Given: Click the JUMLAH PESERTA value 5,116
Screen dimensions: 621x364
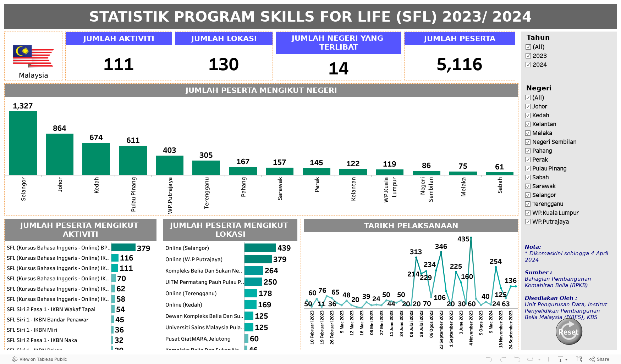Looking at the screenshot, I should (x=460, y=64).
